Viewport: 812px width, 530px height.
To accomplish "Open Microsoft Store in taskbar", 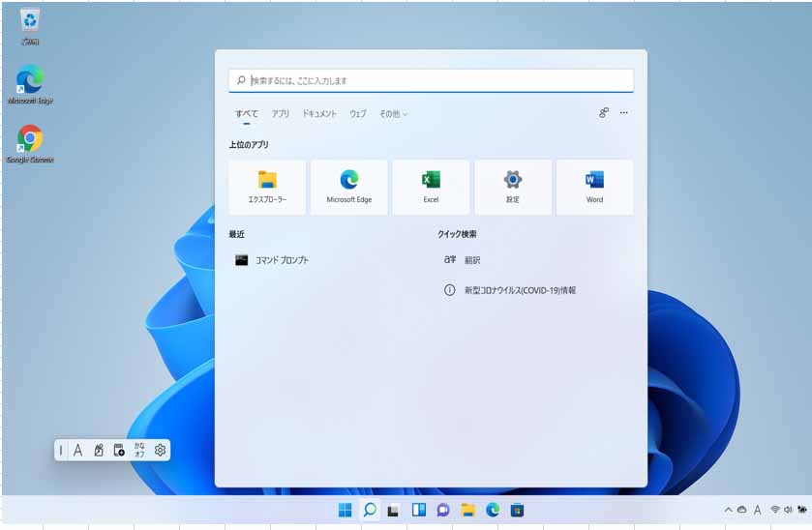I will pos(517,511).
